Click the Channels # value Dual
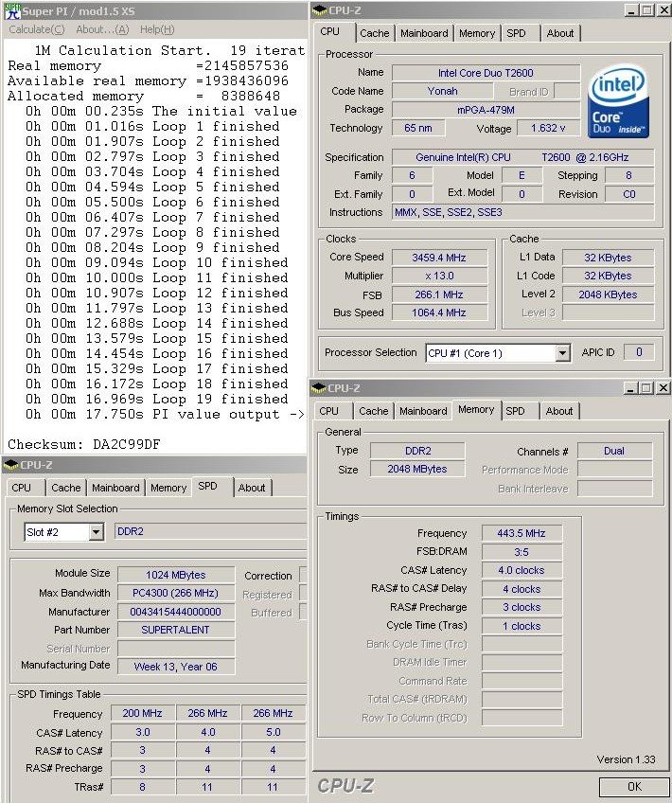 (614, 451)
